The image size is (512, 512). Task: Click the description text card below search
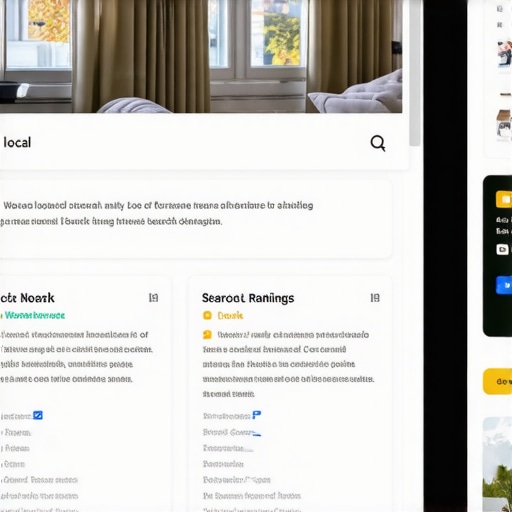tap(195, 219)
